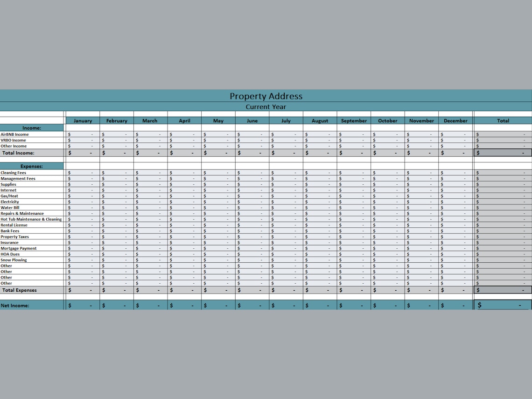
Task: Select the Expenses: section header
Action: [x=31, y=166]
